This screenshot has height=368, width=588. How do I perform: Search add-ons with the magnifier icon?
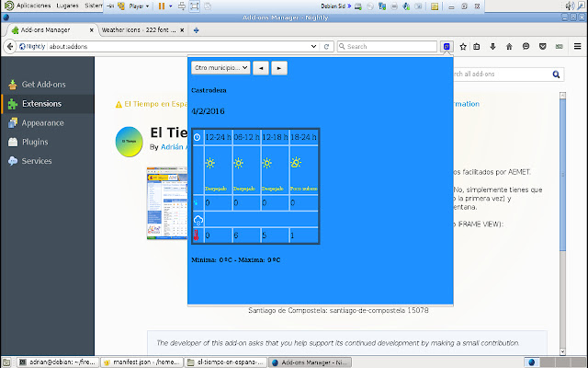[556, 75]
